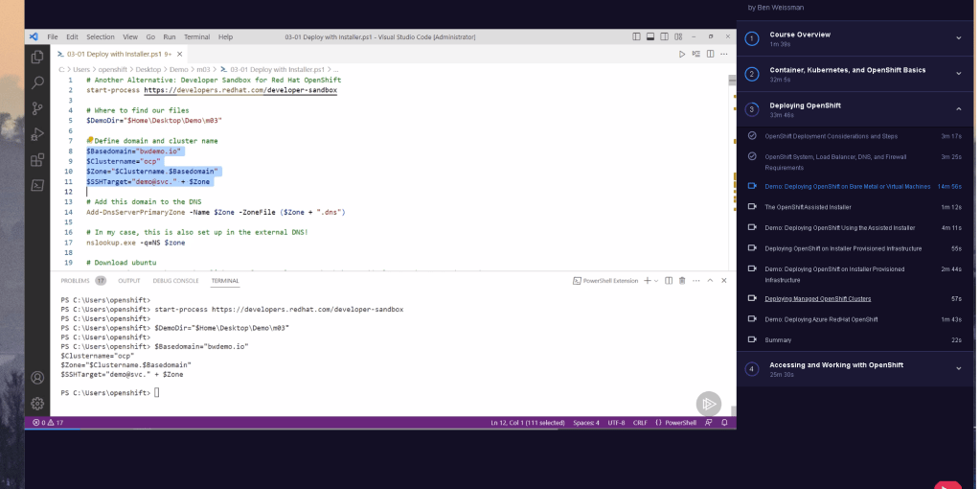980x489 pixels.
Task: Split the terminal pane
Action: coord(668,281)
